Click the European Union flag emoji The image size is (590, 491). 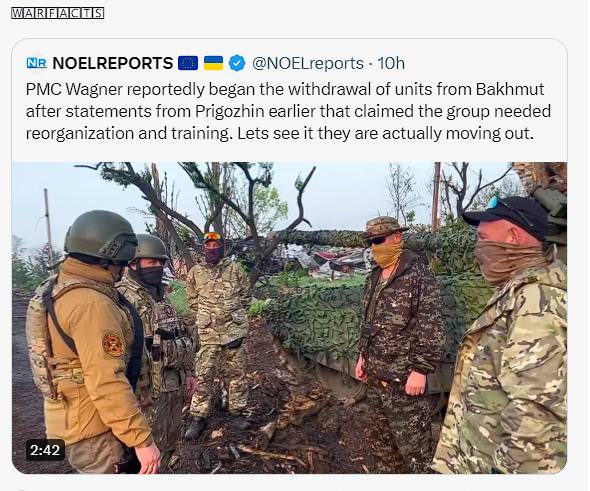coord(188,63)
